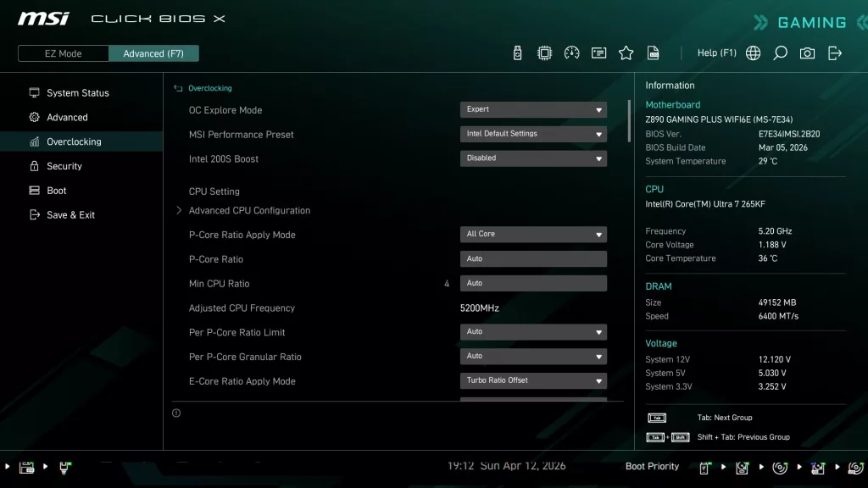
Task: Click Shift + Tab: Previous Group hint
Action: click(743, 437)
